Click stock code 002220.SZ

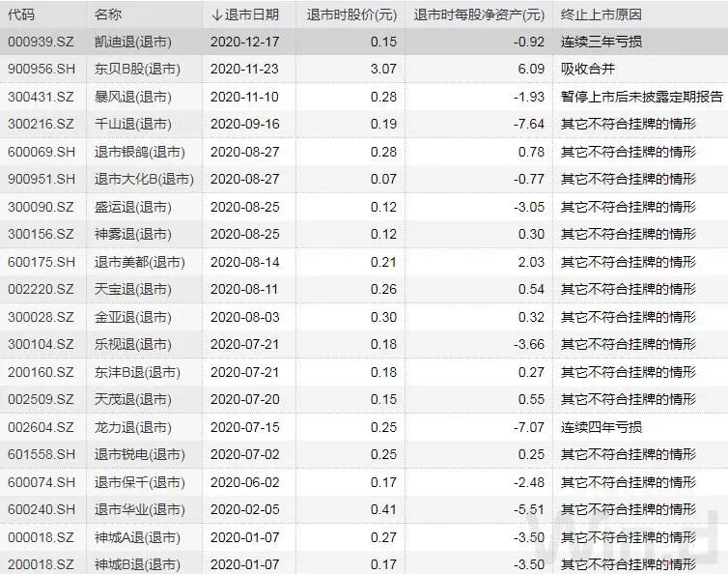pyautogui.click(x=41, y=289)
